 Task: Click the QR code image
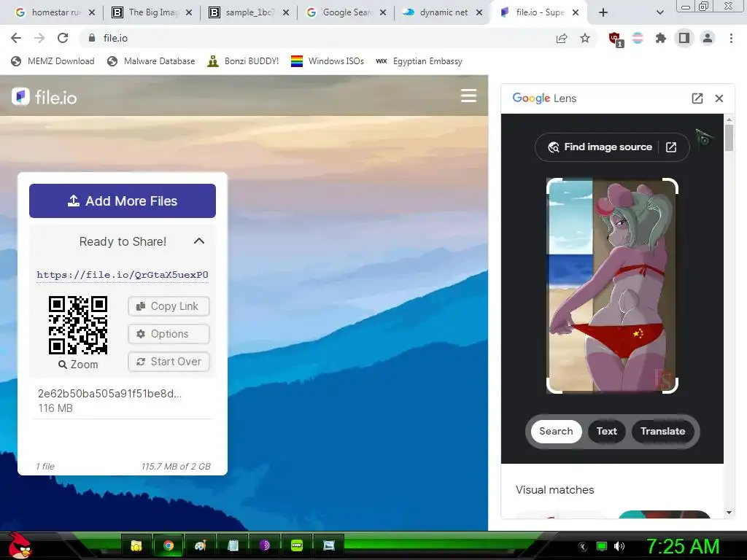78,325
